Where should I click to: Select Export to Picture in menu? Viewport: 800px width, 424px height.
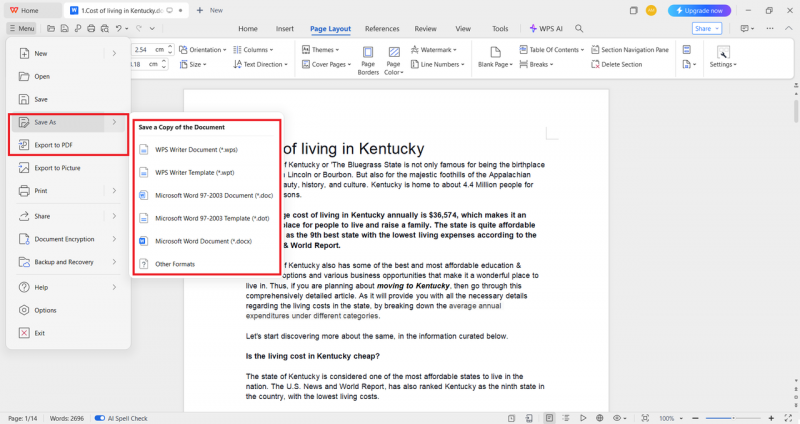66,168
